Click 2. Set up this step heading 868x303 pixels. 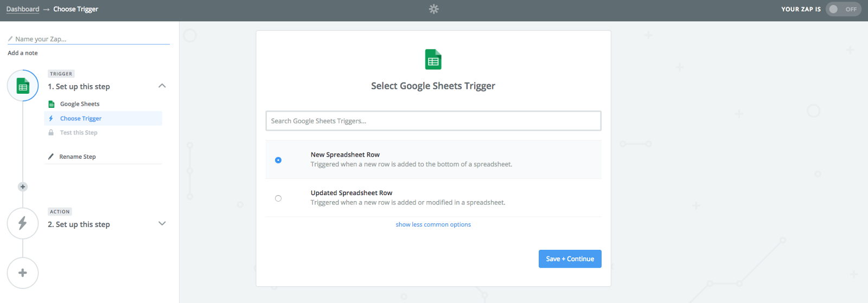tap(79, 224)
